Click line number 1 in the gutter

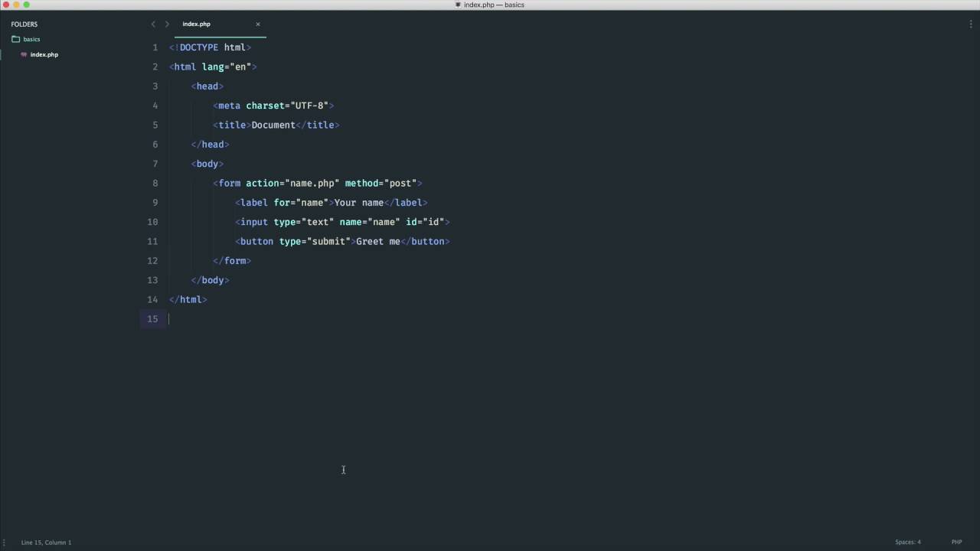click(x=155, y=47)
